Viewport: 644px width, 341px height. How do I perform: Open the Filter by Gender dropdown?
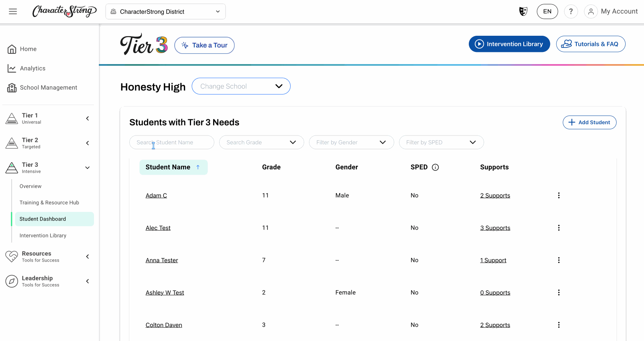tap(352, 142)
